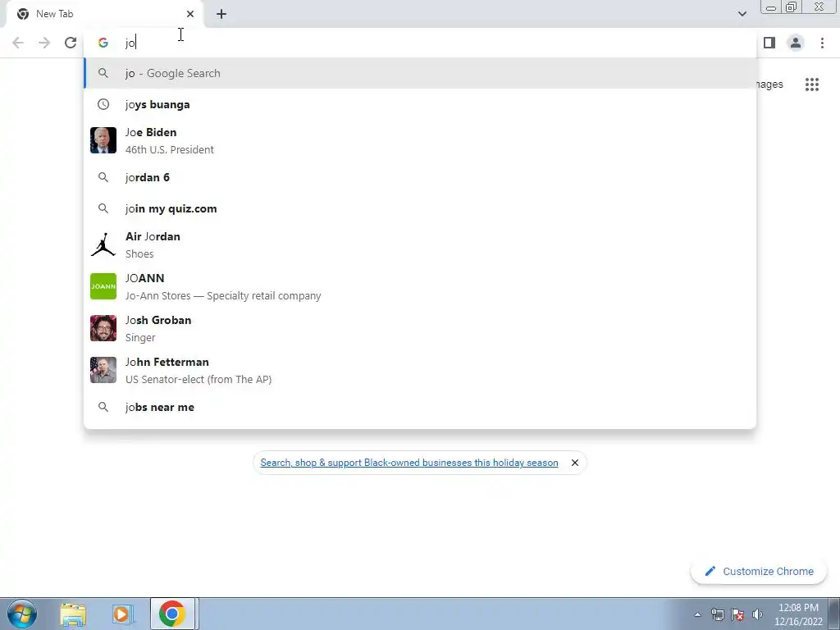Select 'join my quiz.com' suggestion
The image size is (840, 630).
coord(420,208)
